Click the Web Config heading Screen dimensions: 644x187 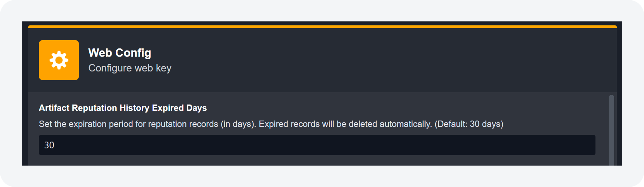click(120, 53)
